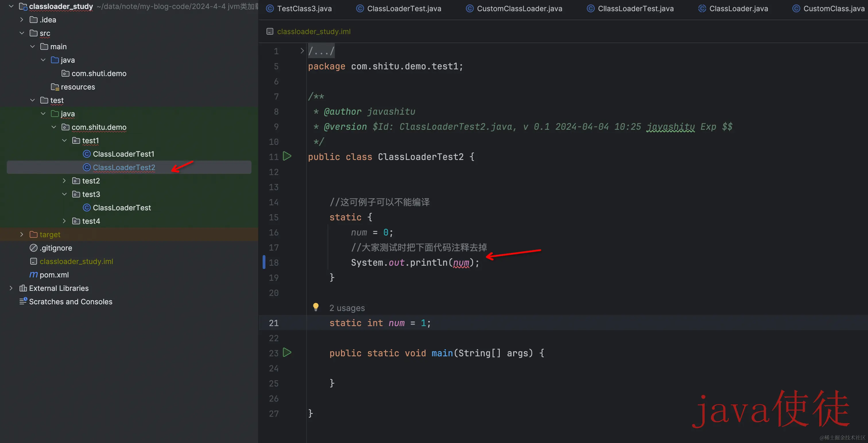Run class ClassLoaderTest2 from gutter icon

[x=287, y=156]
